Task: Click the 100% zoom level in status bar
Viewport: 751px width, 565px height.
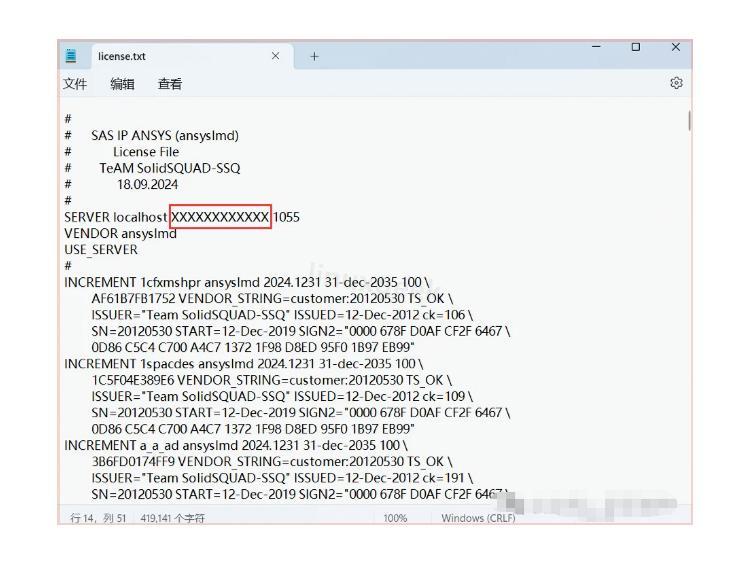Action: (x=395, y=518)
